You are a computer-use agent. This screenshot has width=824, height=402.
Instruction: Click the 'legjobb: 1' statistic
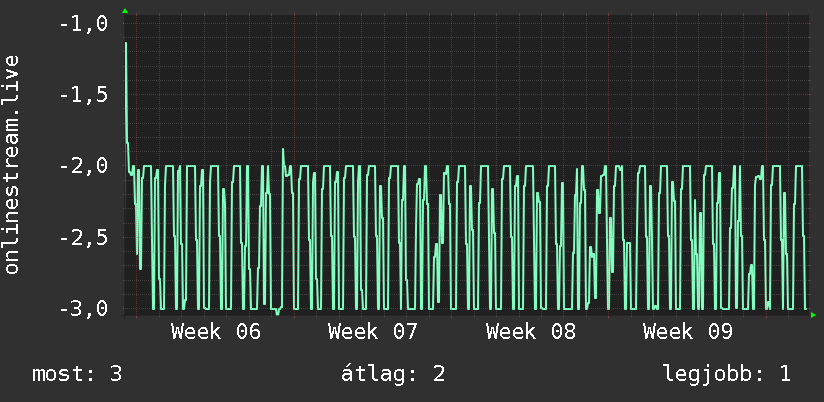pyautogui.click(x=727, y=374)
